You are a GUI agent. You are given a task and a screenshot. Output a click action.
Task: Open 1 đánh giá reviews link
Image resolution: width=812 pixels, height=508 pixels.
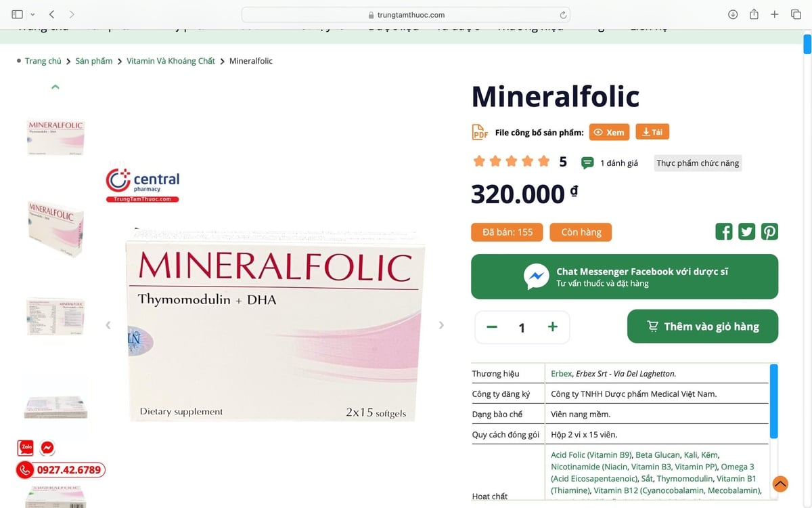(x=619, y=163)
